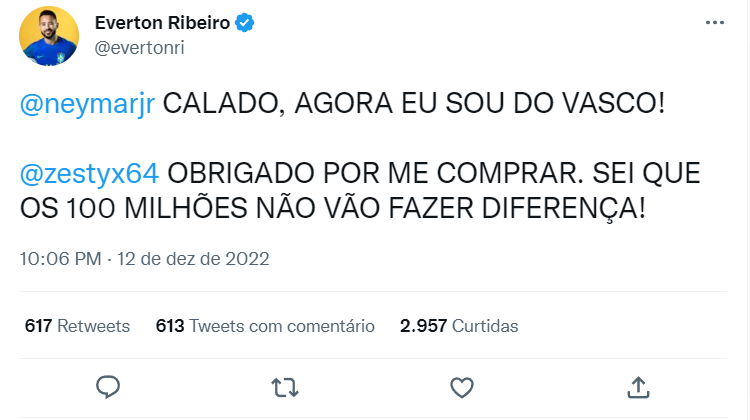View the 613 Tweets com comentário
The image size is (750, 420).
265,326
